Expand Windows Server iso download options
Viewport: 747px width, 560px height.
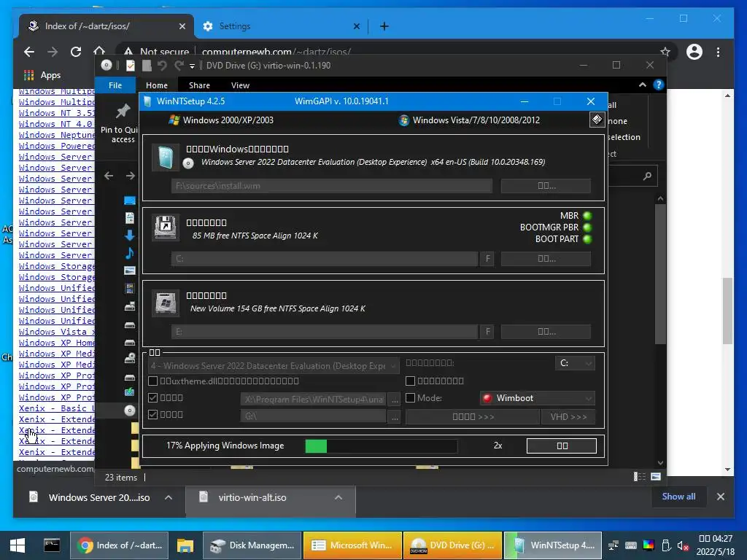169,497
